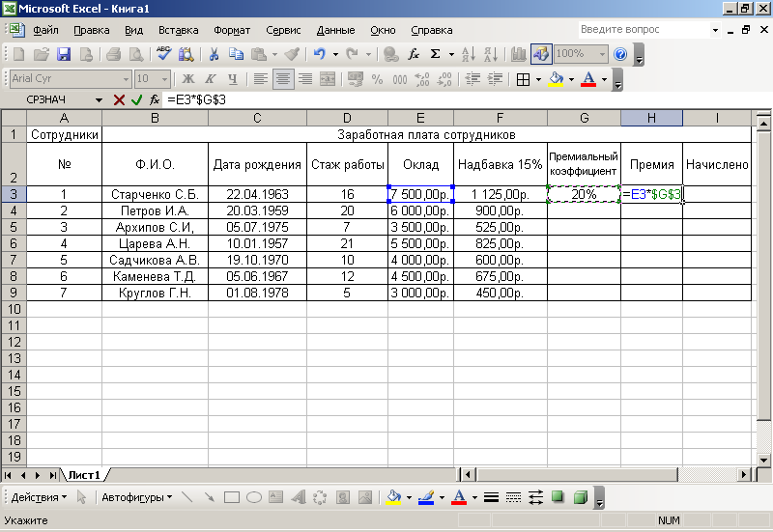Expand the Автофигуры menu
This screenshot has height=532, width=773.
(x=136, y=497)
